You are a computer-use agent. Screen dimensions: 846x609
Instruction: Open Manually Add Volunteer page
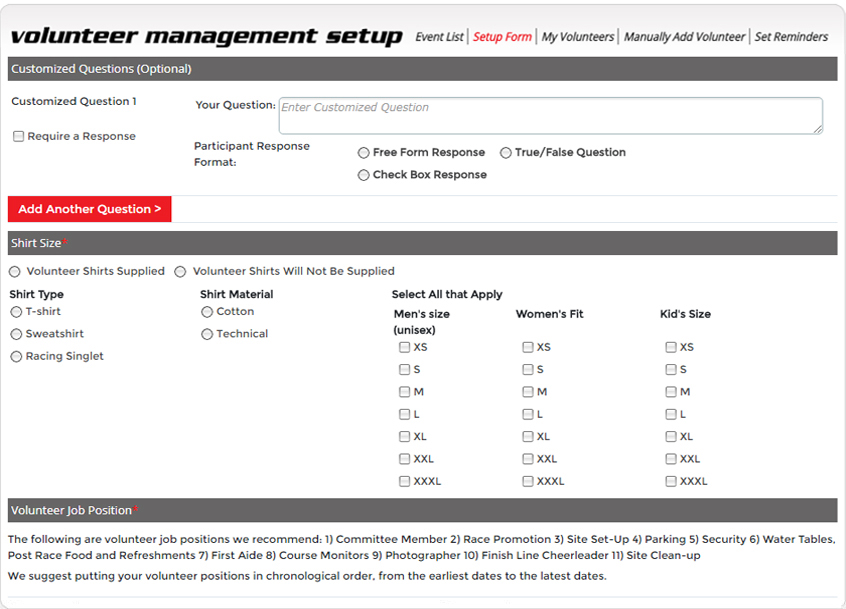click(x=684, y=37)
